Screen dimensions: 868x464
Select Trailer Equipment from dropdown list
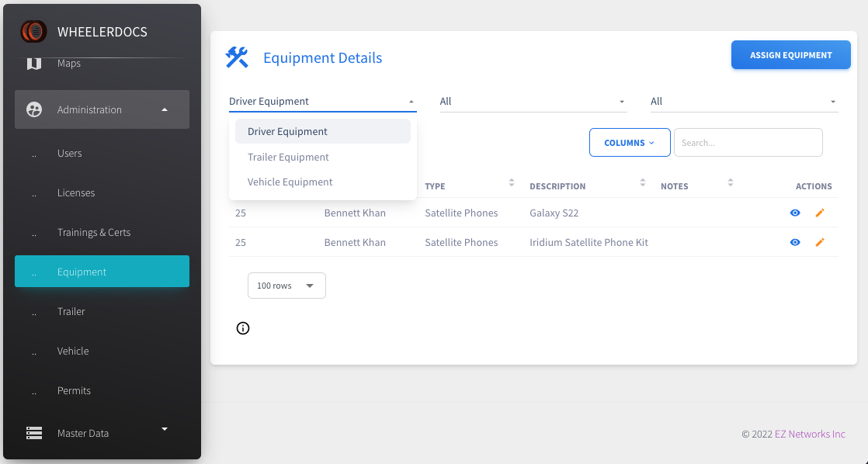[288, 157]
